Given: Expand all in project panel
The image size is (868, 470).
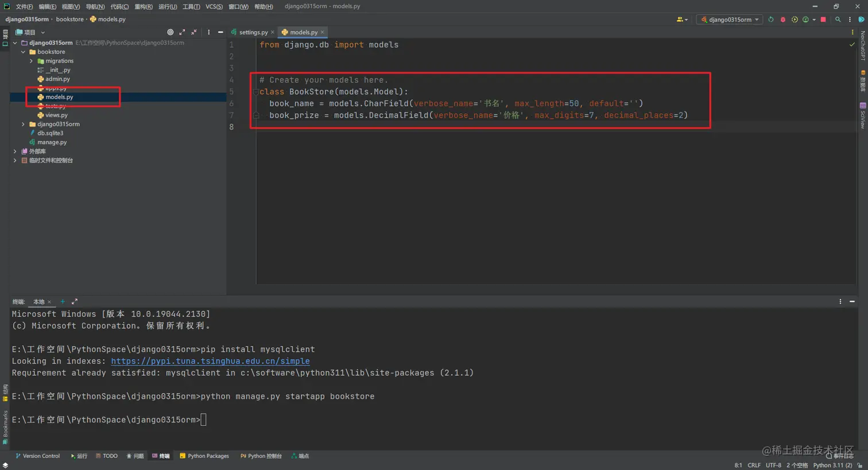Looking at the screenshot, I should click(x=182, y=32).
